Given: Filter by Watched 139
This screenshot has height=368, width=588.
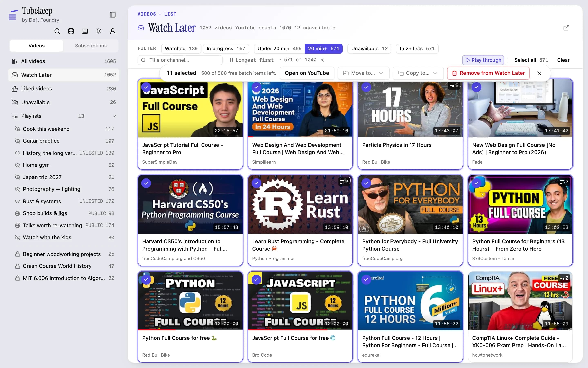Looking at the screenshot, I should pyautogui.click(x=181, y=49).
